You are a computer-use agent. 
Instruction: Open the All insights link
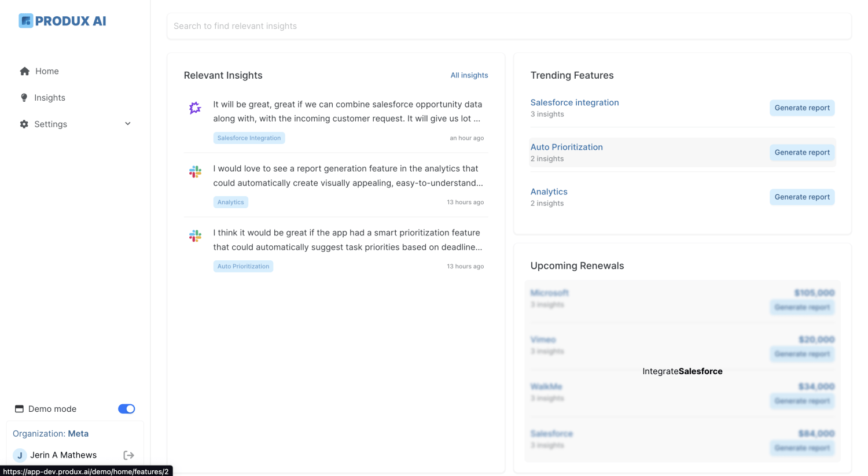[x=469, y=75]
